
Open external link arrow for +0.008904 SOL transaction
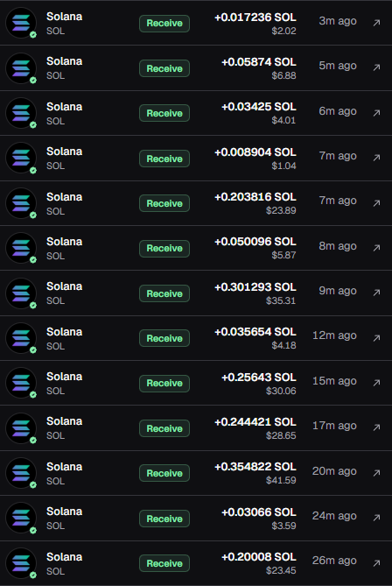point(377,158)
